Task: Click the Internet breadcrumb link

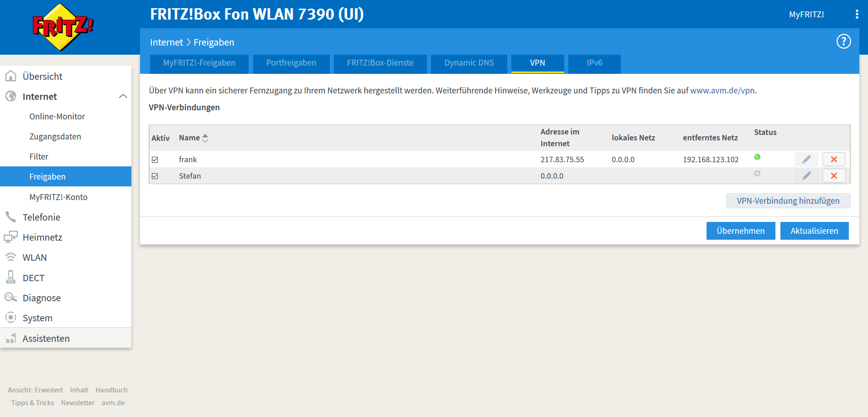Action: (x=166, y=42)
